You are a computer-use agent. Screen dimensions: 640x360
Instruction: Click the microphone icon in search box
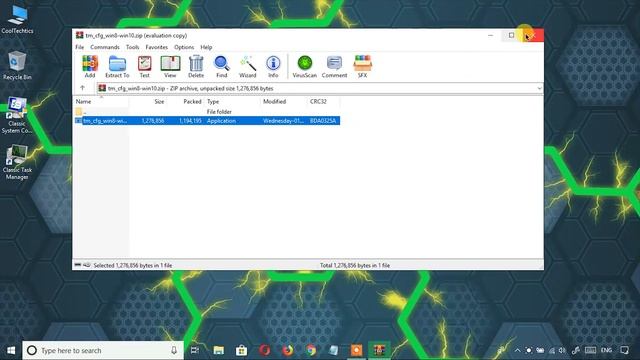click(174, 350)
